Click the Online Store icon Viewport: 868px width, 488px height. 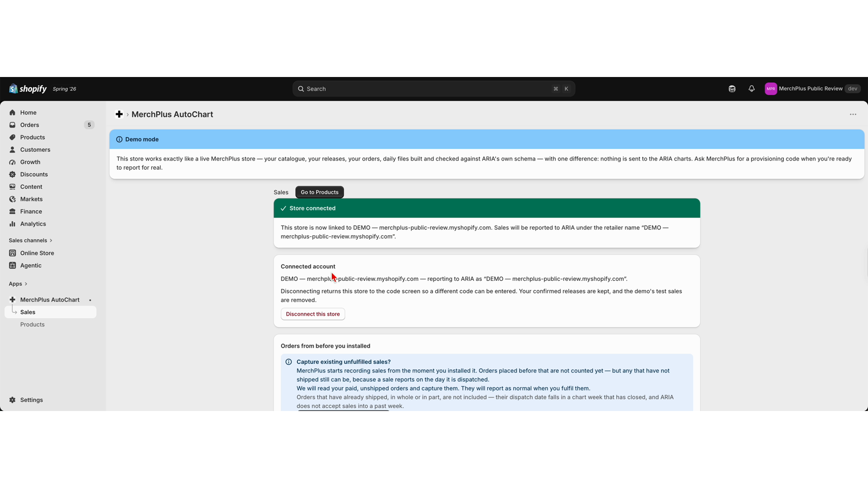point(12,253)
